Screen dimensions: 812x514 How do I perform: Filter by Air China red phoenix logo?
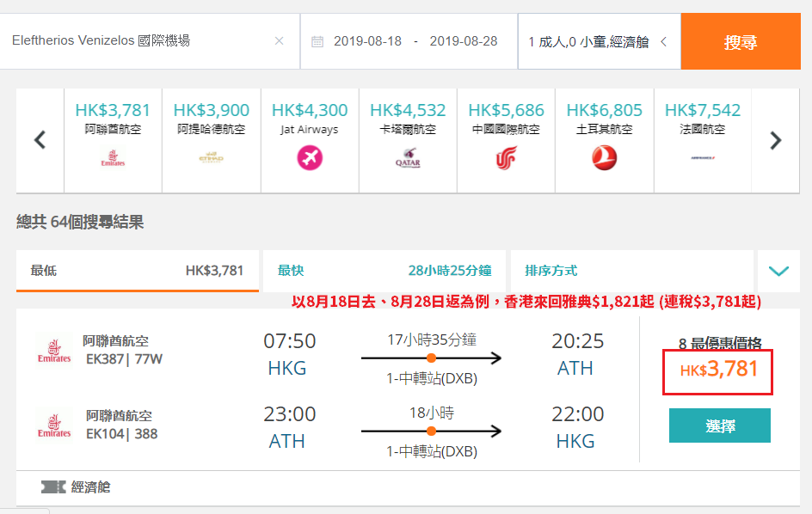pyautogui.click(x=506, y=158)
